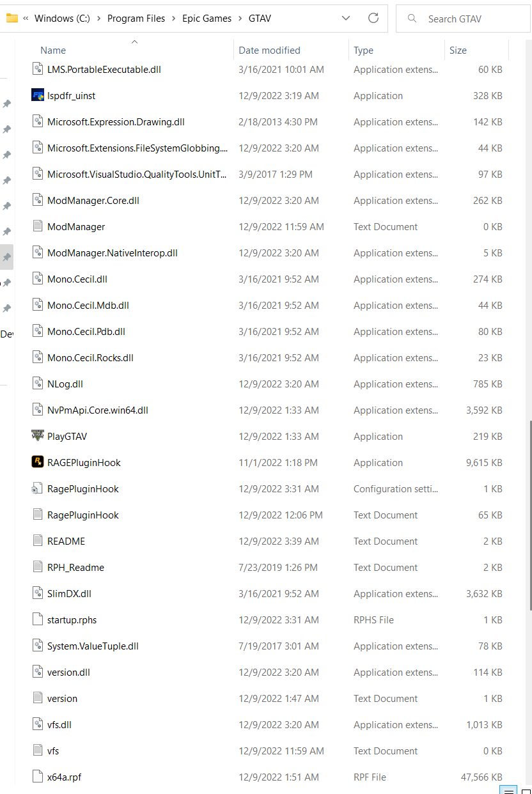Viewport: 532px width, 794px height.
Task: Click the 11/1/2022 1:18 PM date cell
Action: (278, 462)
